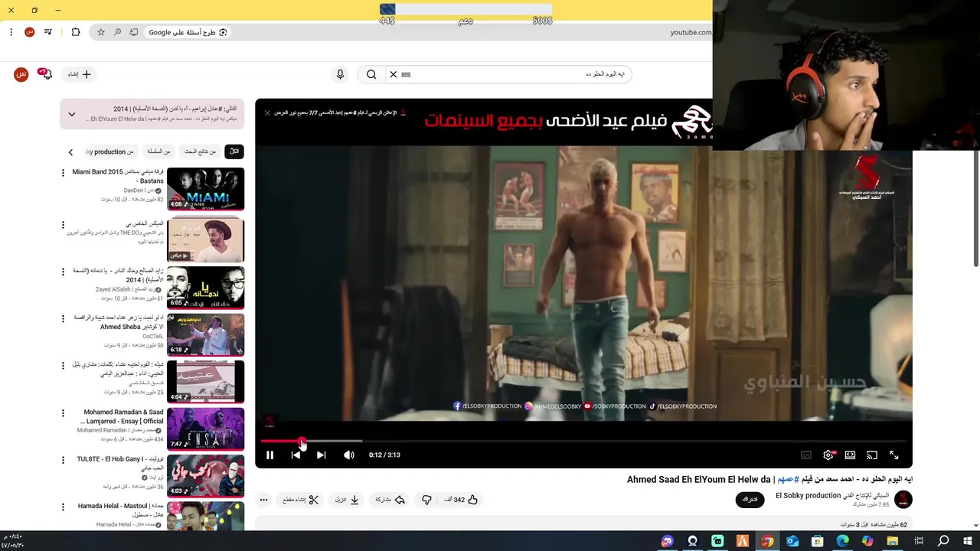This screenshot has height=551, width=980.
Task: Toggle subtitles/closed captions button
Action: pyautogui.click(x=806, y=455)
